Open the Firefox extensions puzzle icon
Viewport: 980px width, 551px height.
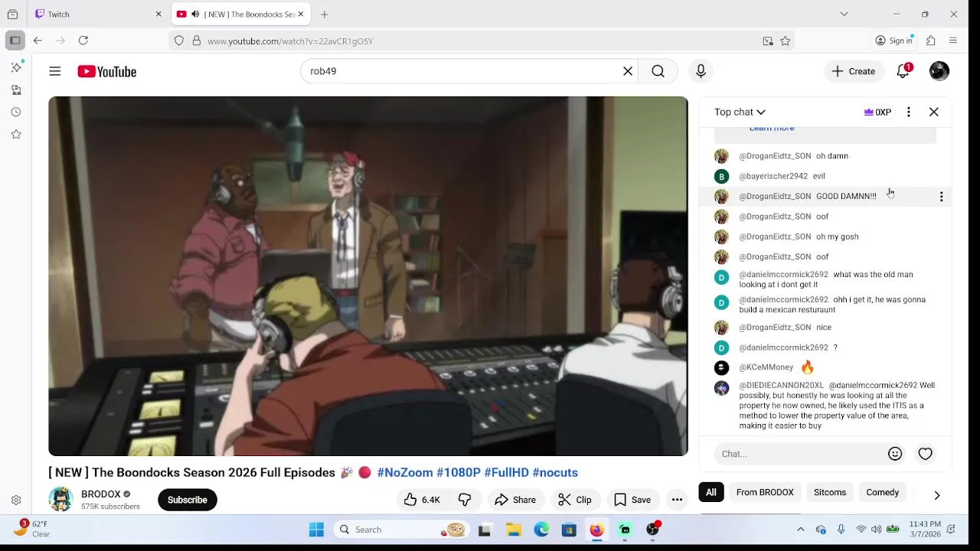coord(931,41)
